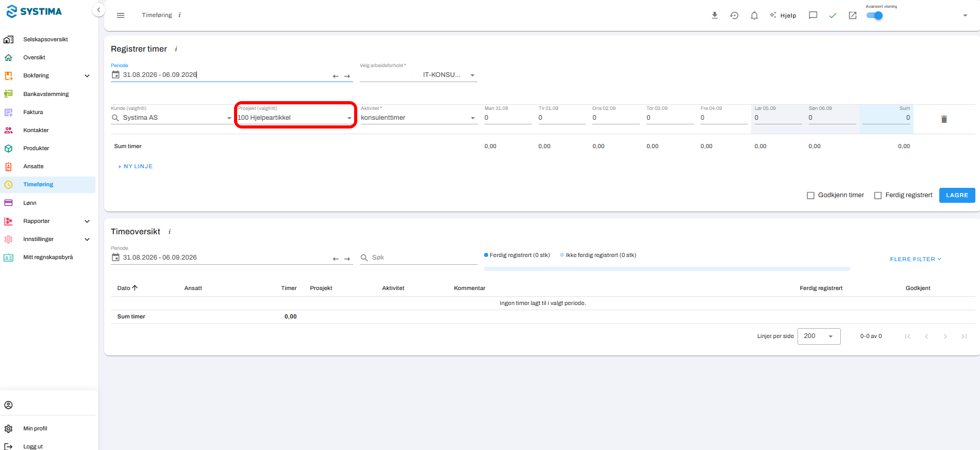Open Bankavstemming in the sidebar

46,94
